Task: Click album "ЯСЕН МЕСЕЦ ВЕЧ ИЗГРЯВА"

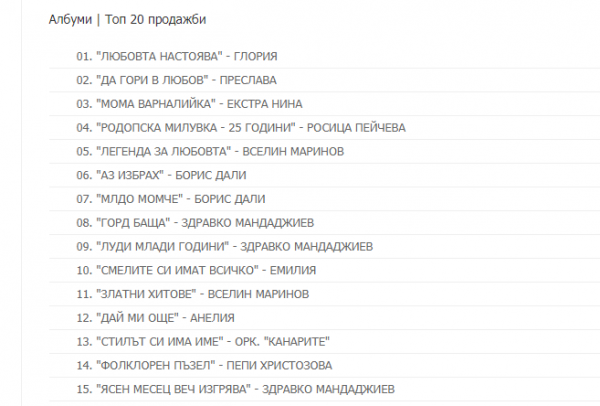Action: click(174, 388)
